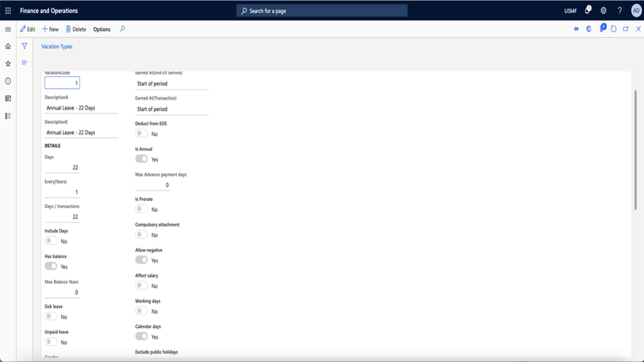Click the DescriptionA field

(82, 108)
